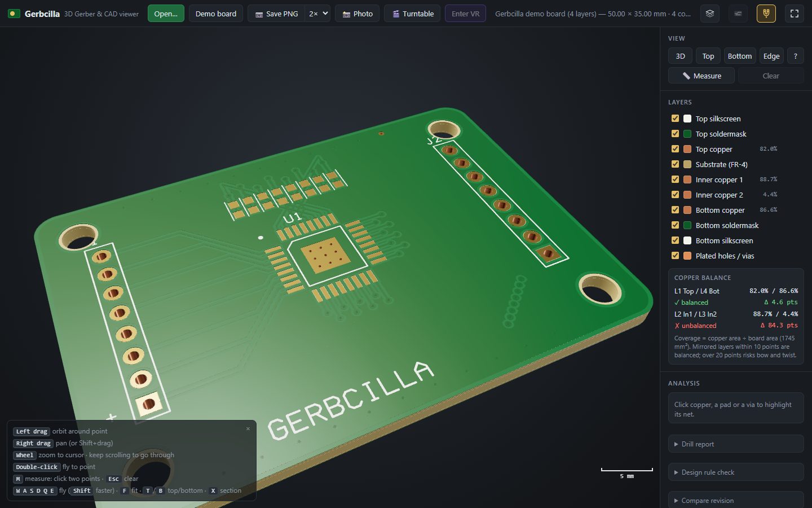Activate the Measure ruler tool

coord(701,76)
